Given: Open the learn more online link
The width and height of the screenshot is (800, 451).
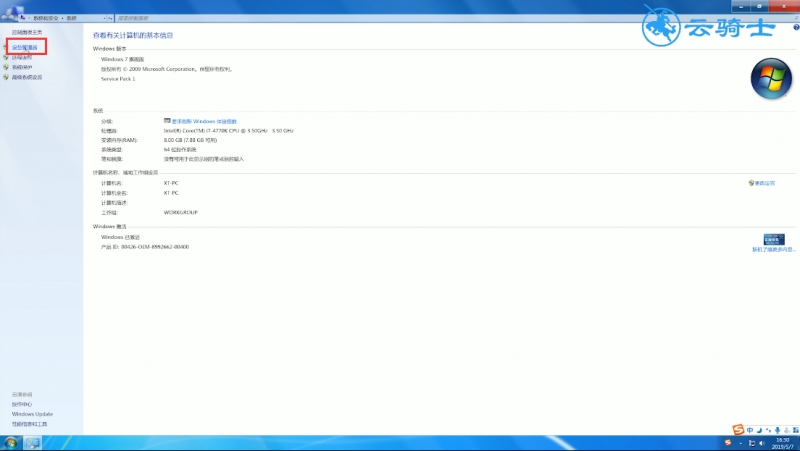Looking at the screenshot, I should [x=774, y=249].
